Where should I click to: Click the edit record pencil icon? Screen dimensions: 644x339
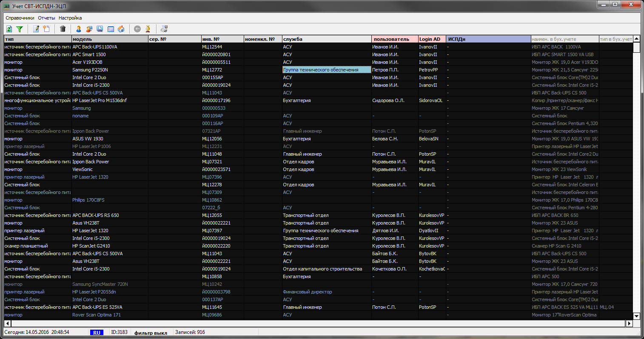tap(36, 29)
